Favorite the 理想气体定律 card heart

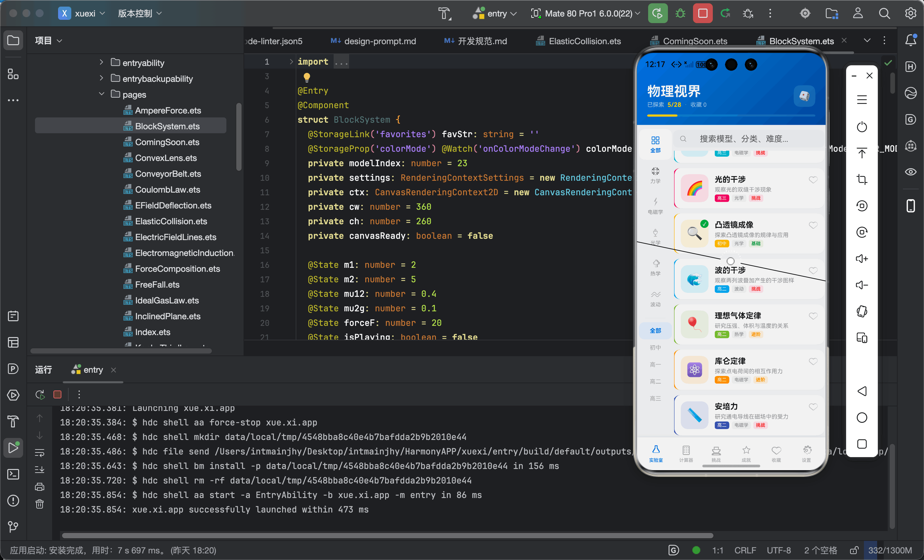813,316
